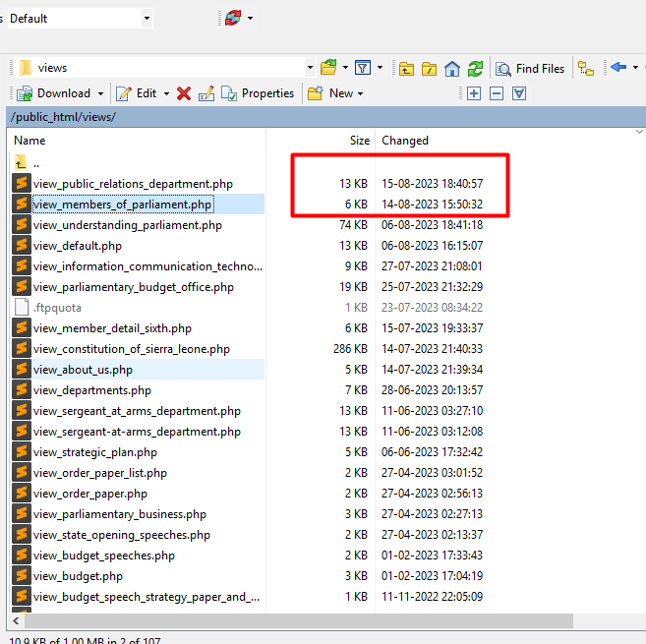Open the parent directory '..' entry
The width and height of the screenshot is (646, 644).
coord(36,163)
